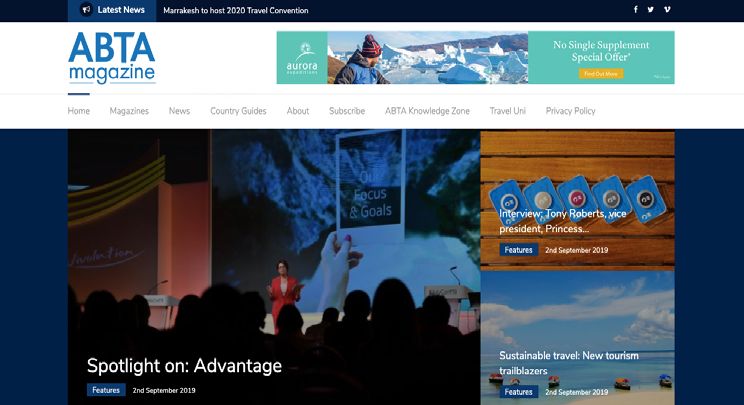Click the iceberg photo in the banner ad

[x=428, y=58]
